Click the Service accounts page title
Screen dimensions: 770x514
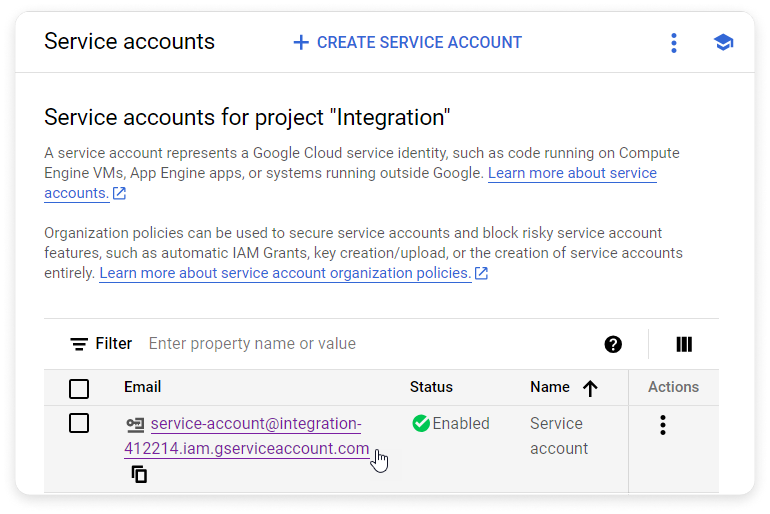(130, 42)
